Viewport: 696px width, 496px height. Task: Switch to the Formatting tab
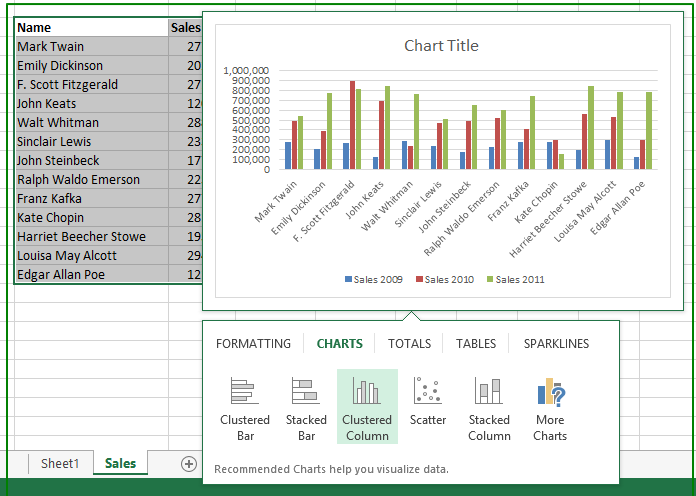pyautogui.click(x=253, y=343)
